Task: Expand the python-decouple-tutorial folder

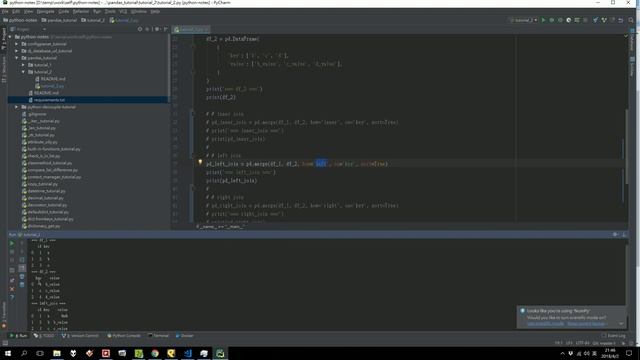Action: pos(17,107)
